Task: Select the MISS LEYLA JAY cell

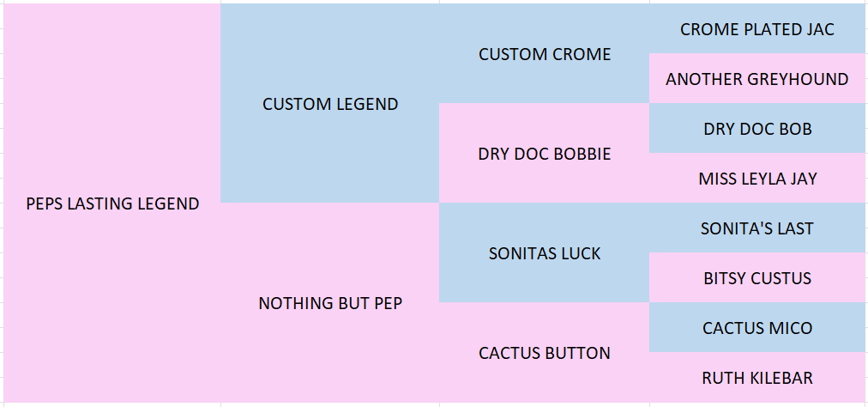Action: click(758, 179)
